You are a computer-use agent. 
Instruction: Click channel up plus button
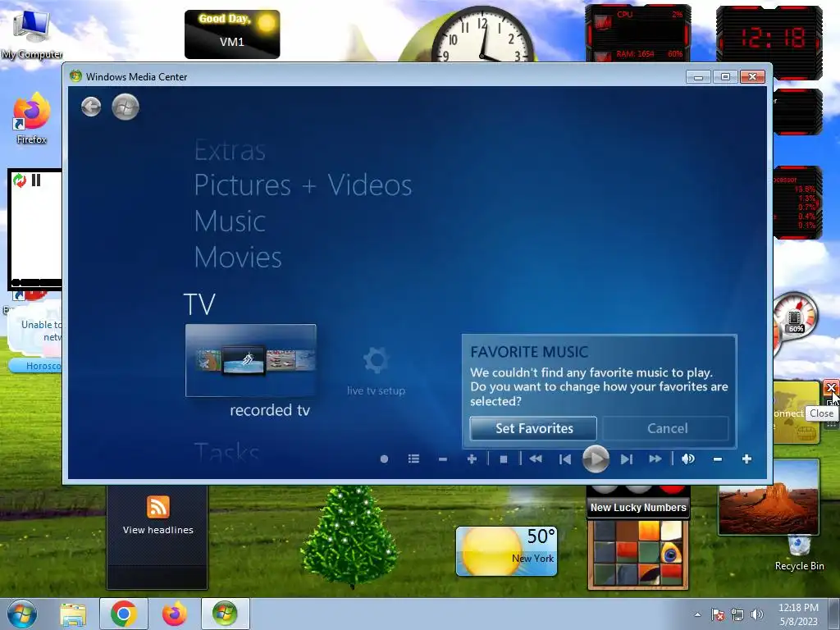pos(472,459)
